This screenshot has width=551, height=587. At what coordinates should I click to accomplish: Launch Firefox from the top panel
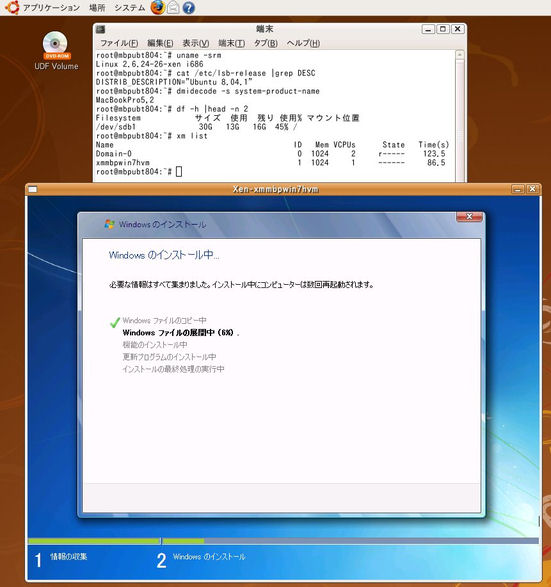pos(158,7)
